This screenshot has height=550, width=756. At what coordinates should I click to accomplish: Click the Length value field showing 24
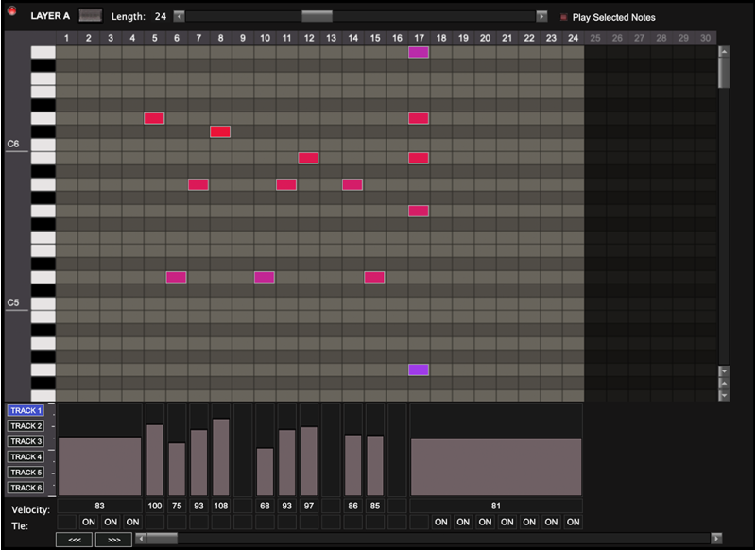tap(162, 17)
